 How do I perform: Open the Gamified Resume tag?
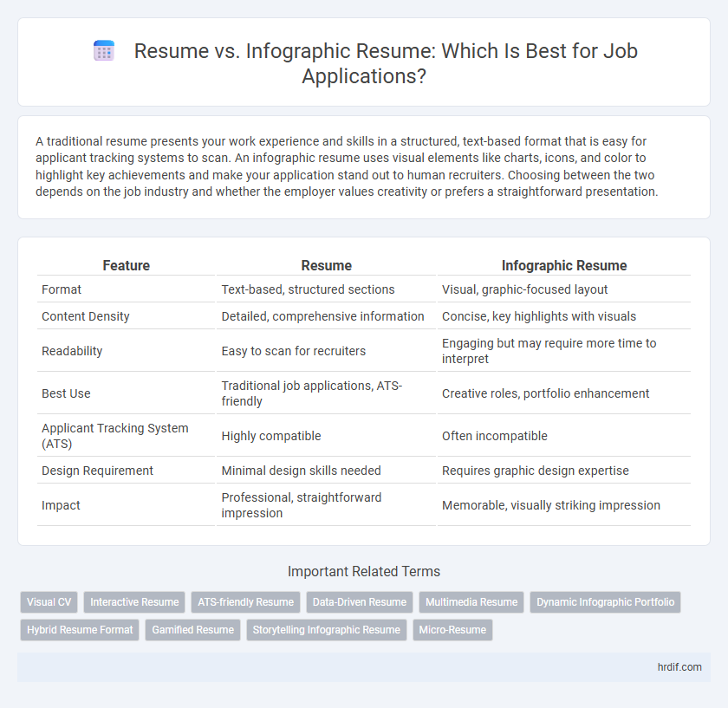pos(192,630)
